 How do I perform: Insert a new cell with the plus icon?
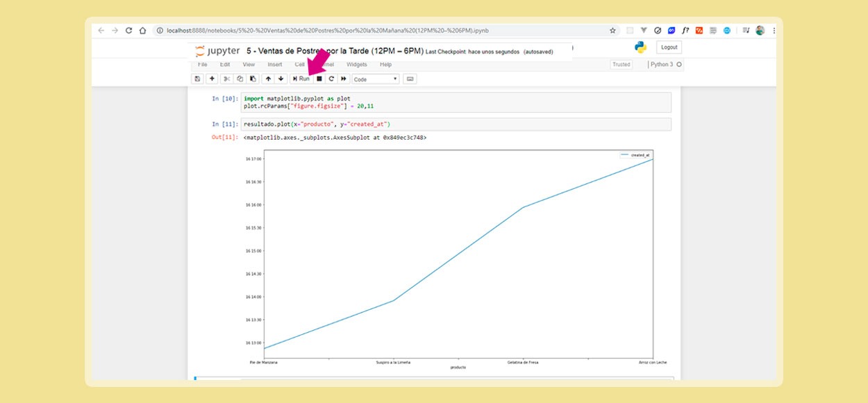(212, 79)
